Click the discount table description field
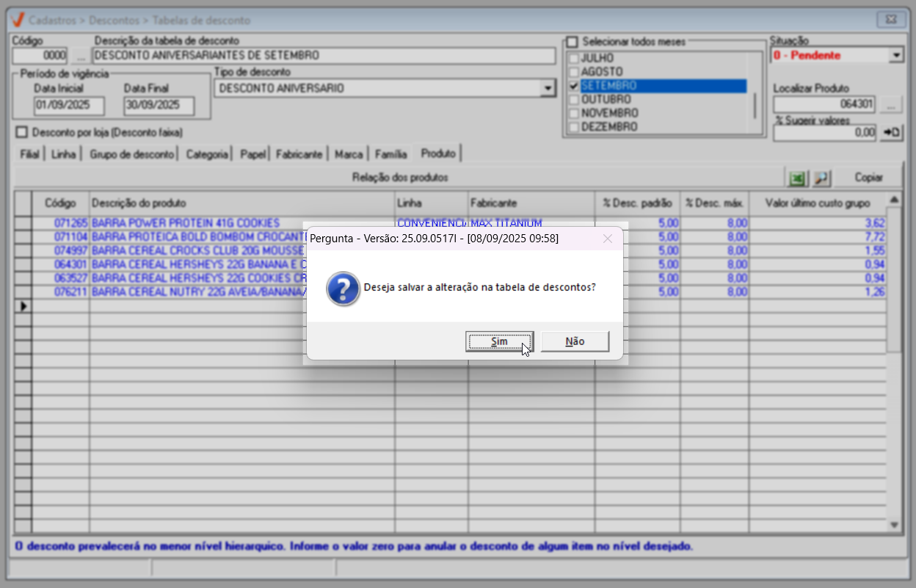 [x=324, y=56]
